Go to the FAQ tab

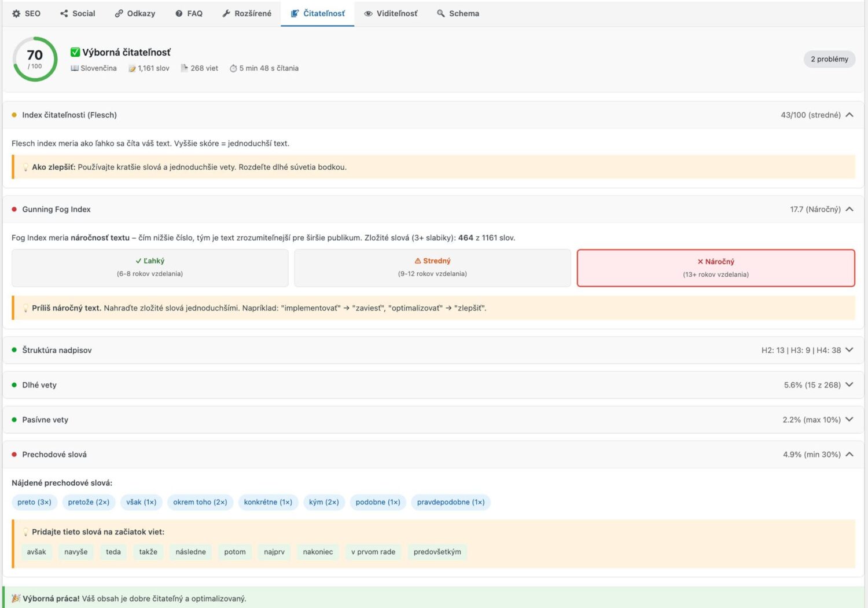coord(189,13)
